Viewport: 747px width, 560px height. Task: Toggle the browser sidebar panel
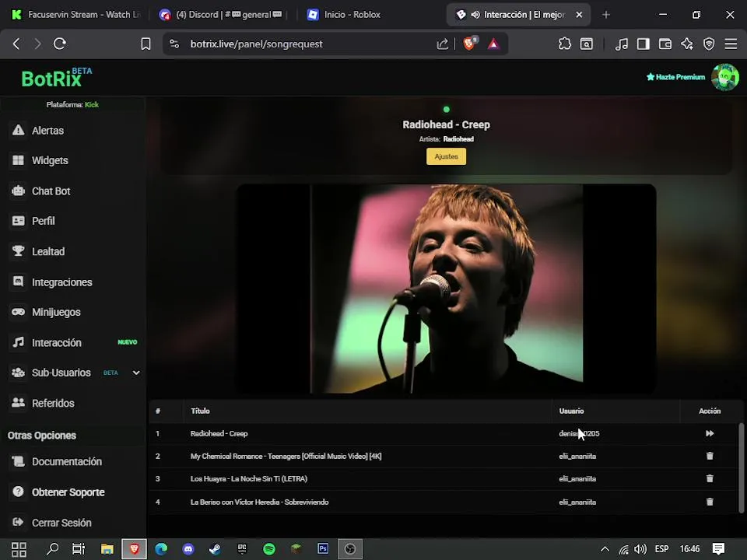tap(644, 44)
